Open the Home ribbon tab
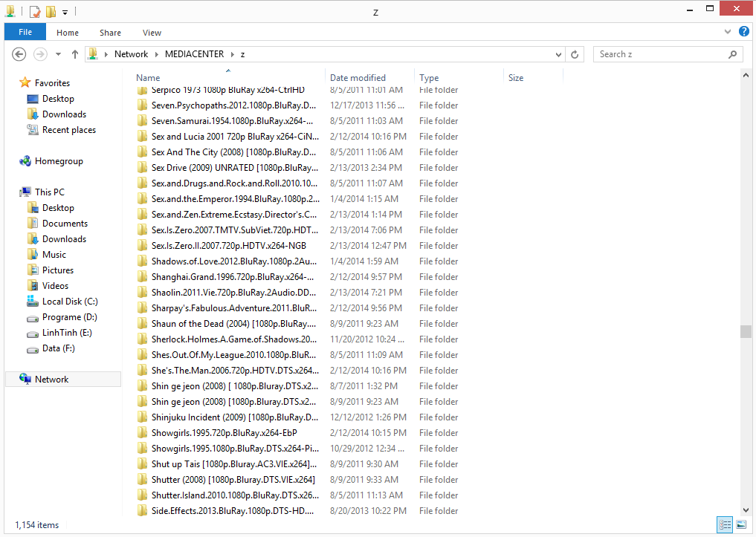 click(x=68, y=33)
